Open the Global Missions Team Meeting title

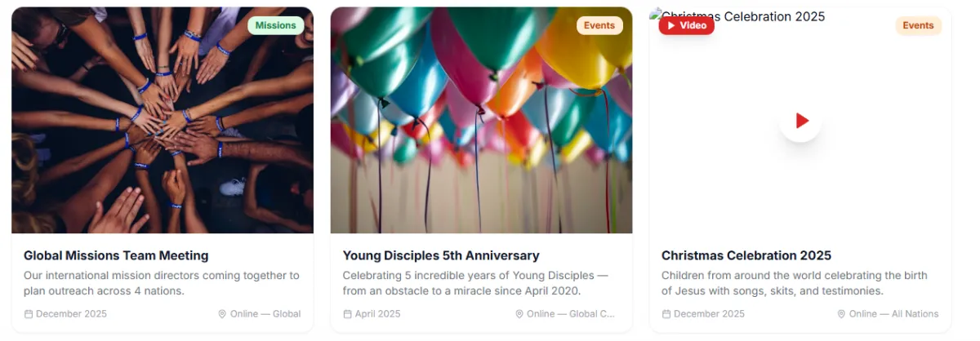pos(116,255)
